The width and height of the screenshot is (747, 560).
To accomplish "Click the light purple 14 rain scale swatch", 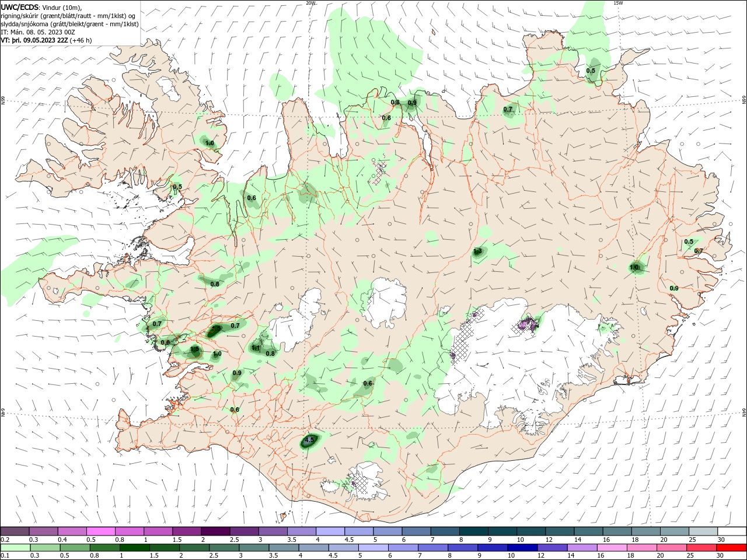I will (x=581, y=548).
